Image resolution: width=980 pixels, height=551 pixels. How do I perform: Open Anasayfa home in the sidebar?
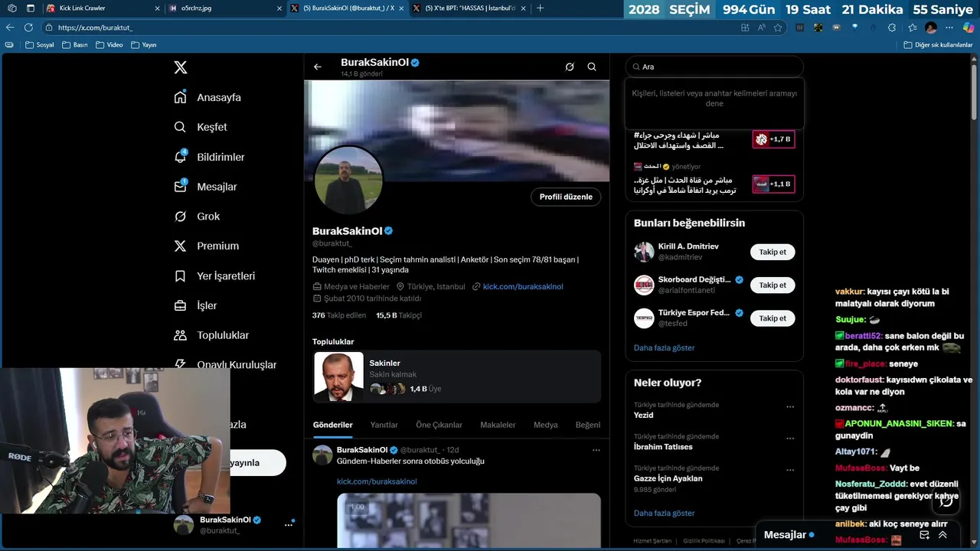click(207, 97)
